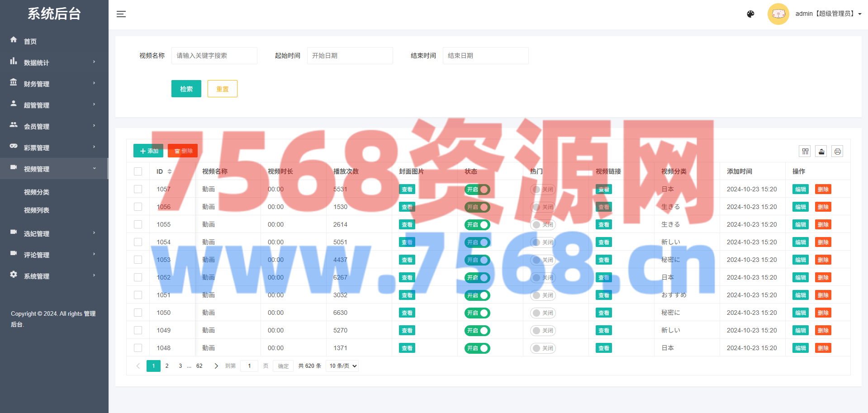Click the export table icon
Viewport: 868px width, 413px height.
(x=821, y=152)
